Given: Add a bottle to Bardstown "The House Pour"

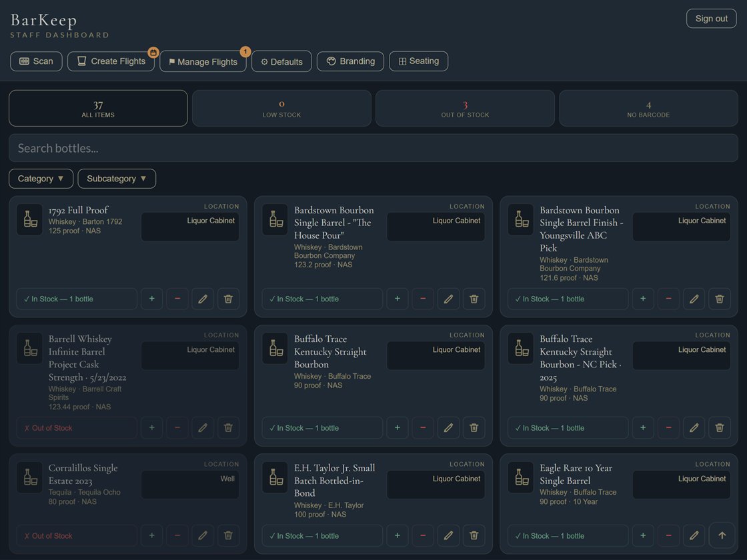Looking at the screenshot, I should (398, 299).
